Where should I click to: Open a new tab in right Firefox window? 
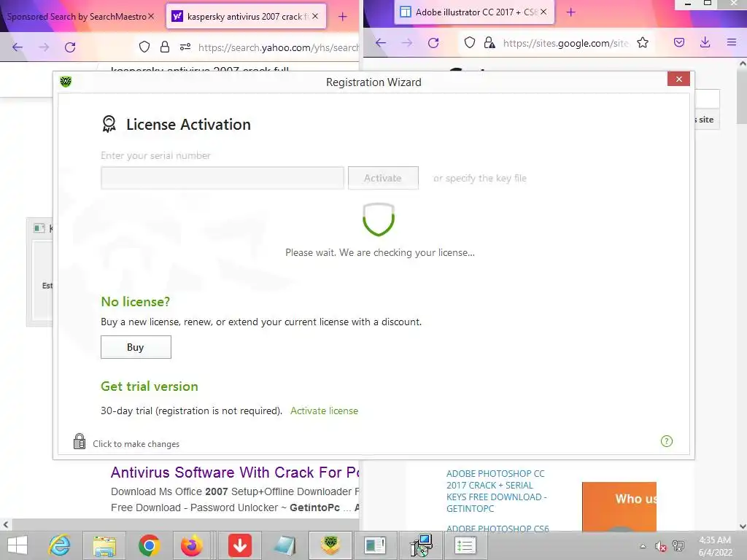click(570, 12)
